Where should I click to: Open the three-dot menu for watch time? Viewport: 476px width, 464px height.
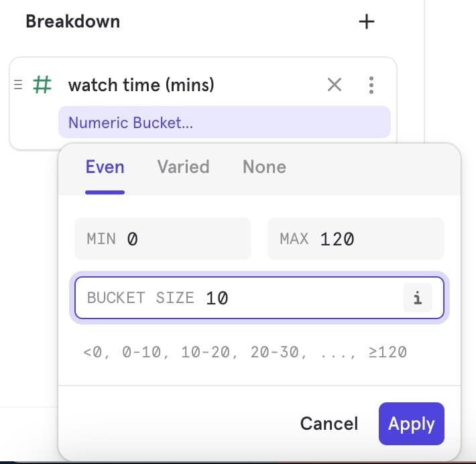click(x=371, y=85)
